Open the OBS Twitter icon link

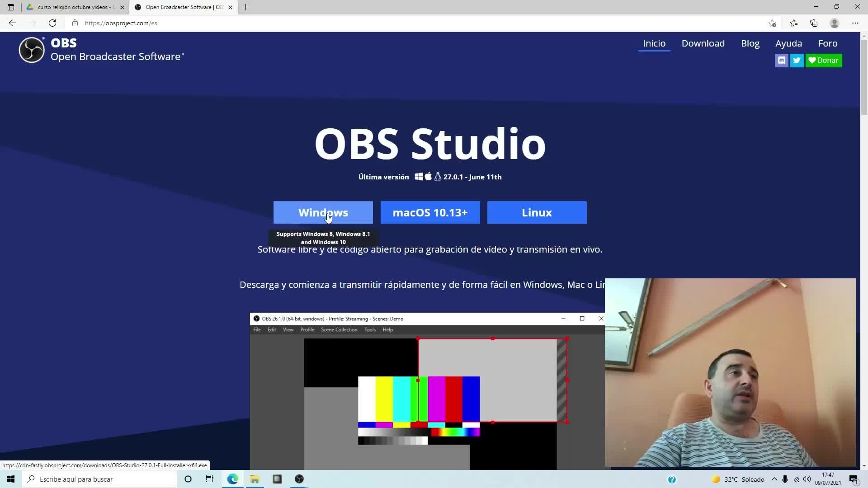click(797, 60)
